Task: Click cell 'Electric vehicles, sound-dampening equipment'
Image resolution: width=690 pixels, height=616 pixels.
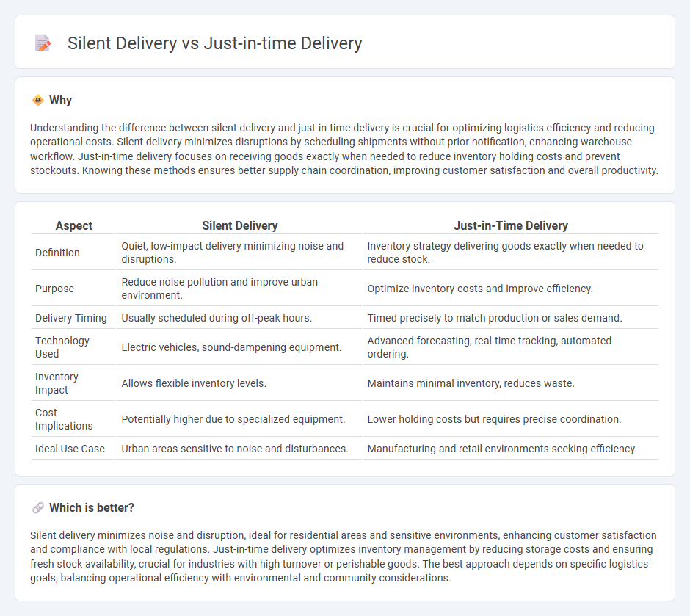Action: point(240,347)
